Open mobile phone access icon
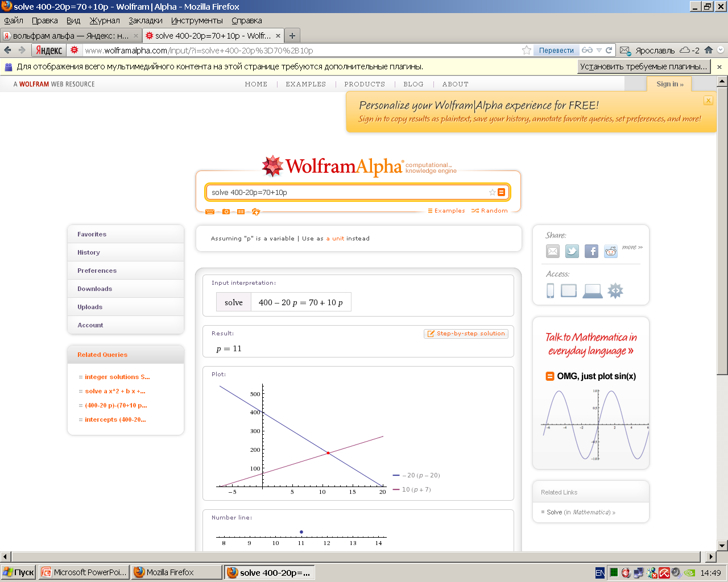Image resolution: width=728 pixels, height=582 pixels. coord(551,290)
